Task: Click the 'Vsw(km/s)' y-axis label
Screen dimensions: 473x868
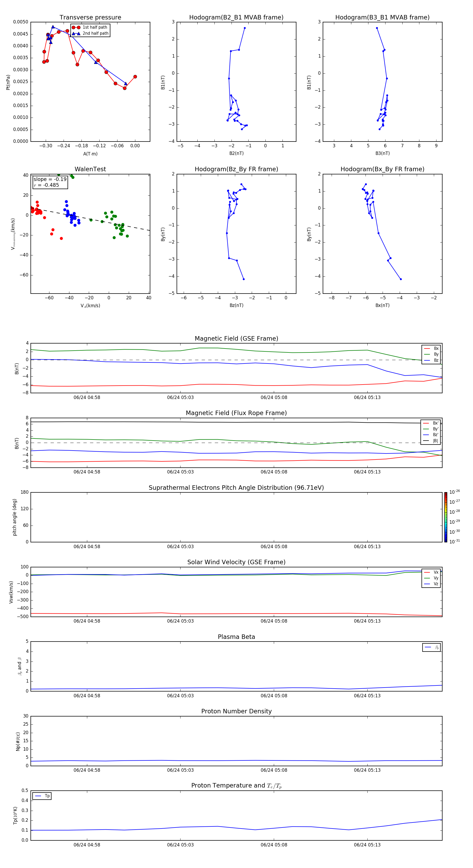Action: pos(11,592)
